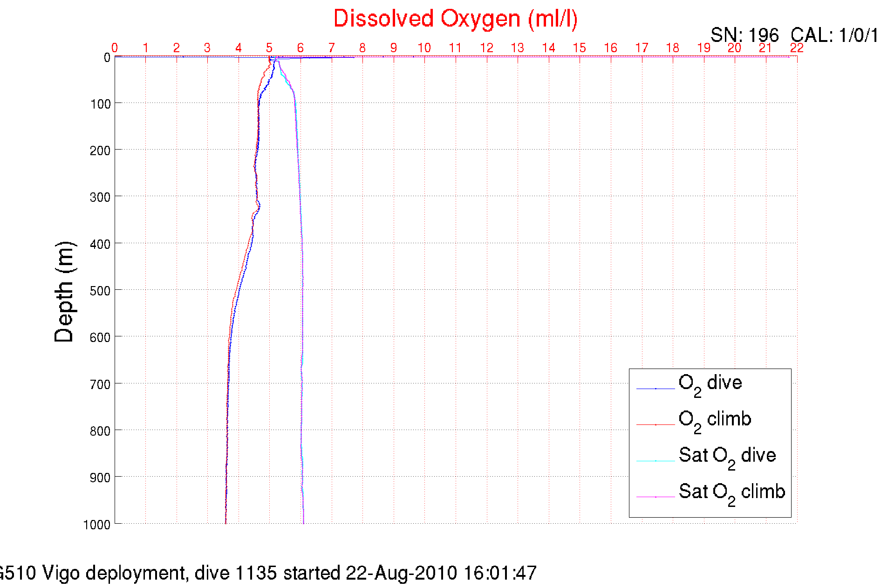881x588 pixels.
Task: Click the depth tick label 200
Action: tap(101, 151)
